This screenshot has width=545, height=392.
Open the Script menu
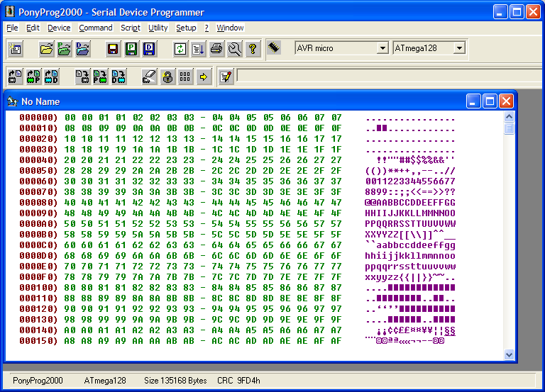pos(131,28)
